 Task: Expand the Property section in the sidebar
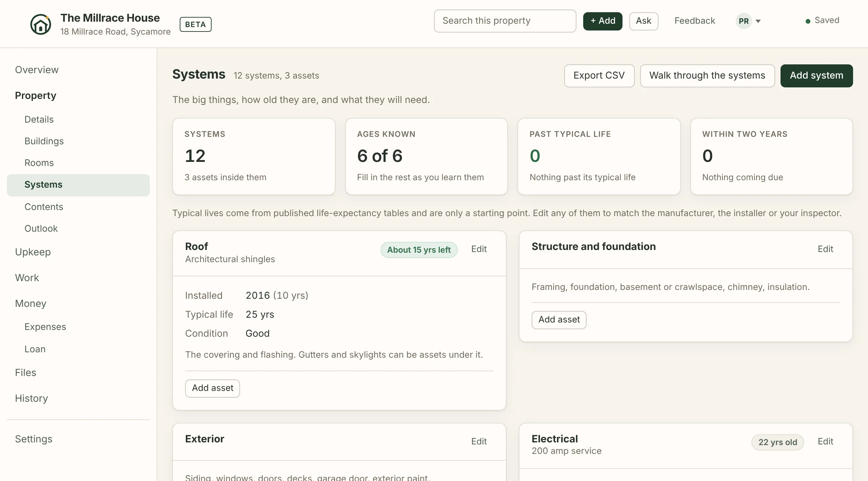[36, 96]
